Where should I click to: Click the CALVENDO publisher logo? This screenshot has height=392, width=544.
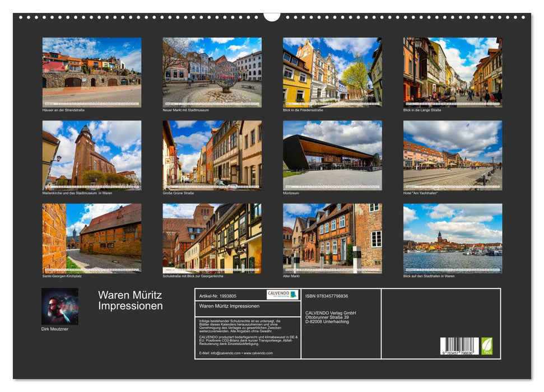(282, 296)
